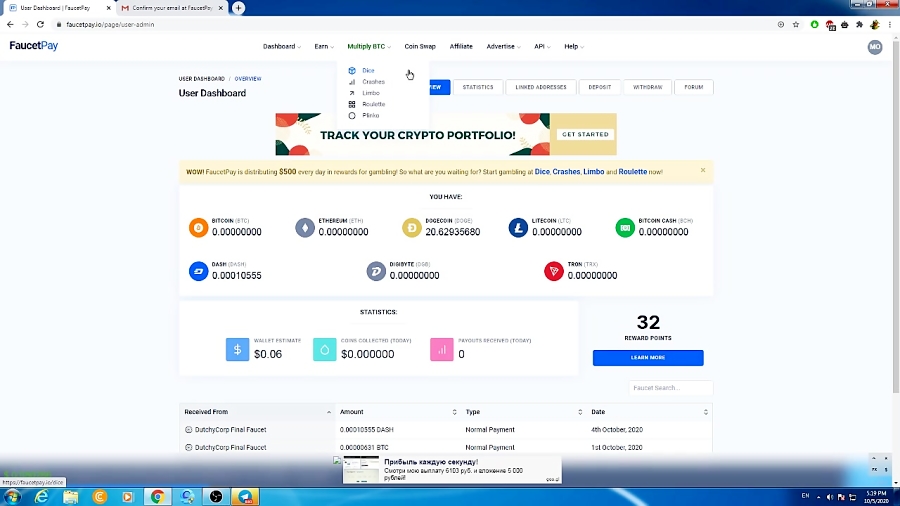This screenshot has height=506, width=900.
Task: Click the Wallet Estimate dollar icon
Action: click(x=237, y=349)
